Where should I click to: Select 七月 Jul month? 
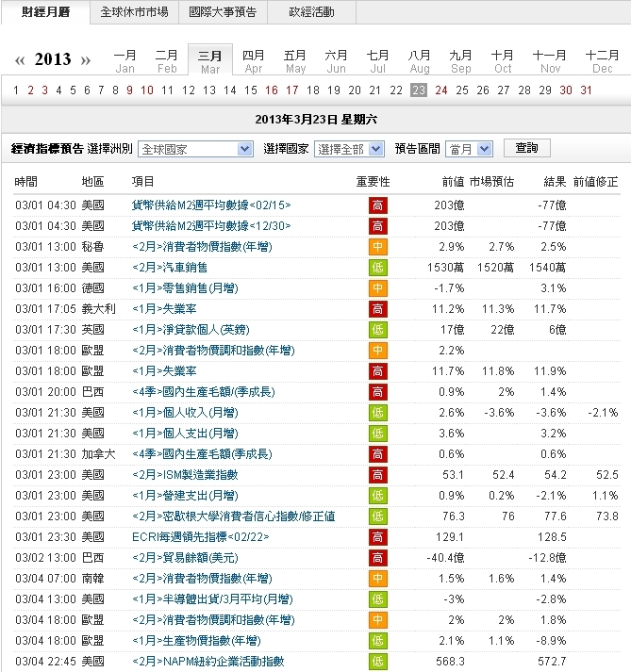tap(377, 61)
